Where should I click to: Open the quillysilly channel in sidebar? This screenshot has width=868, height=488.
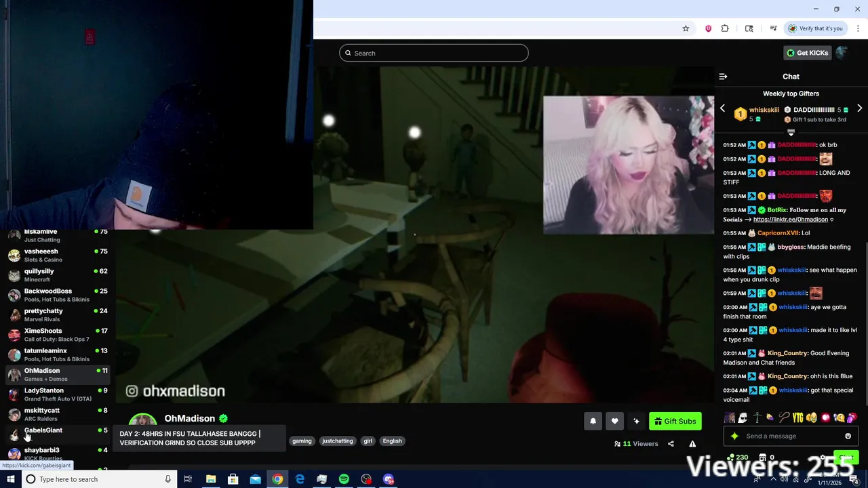coord(57,275)
